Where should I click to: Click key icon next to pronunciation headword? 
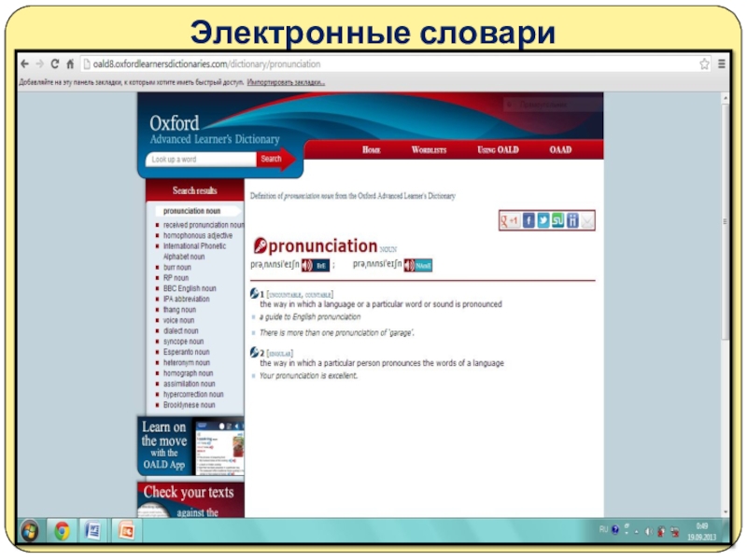click(261, 245)
